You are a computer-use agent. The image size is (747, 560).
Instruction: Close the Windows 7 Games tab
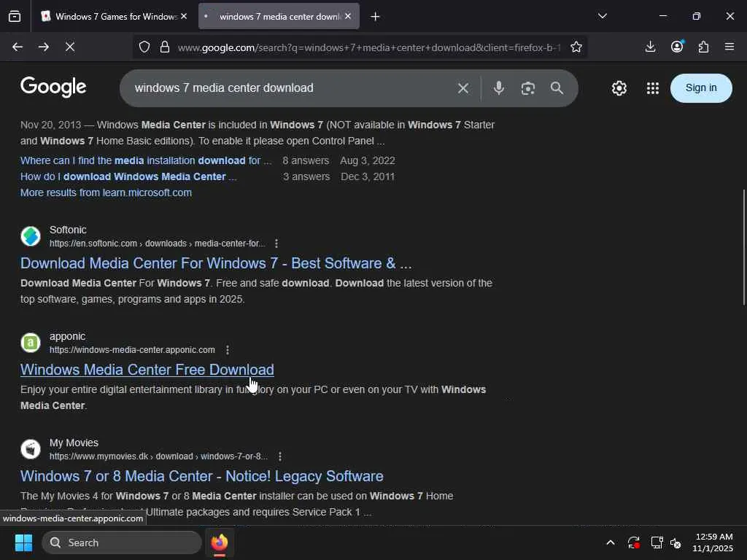pyautogui.click(x=184, y=16)
